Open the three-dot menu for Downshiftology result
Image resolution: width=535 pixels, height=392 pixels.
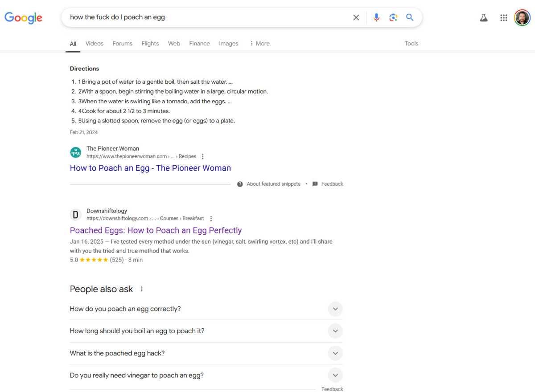point(211,218)
